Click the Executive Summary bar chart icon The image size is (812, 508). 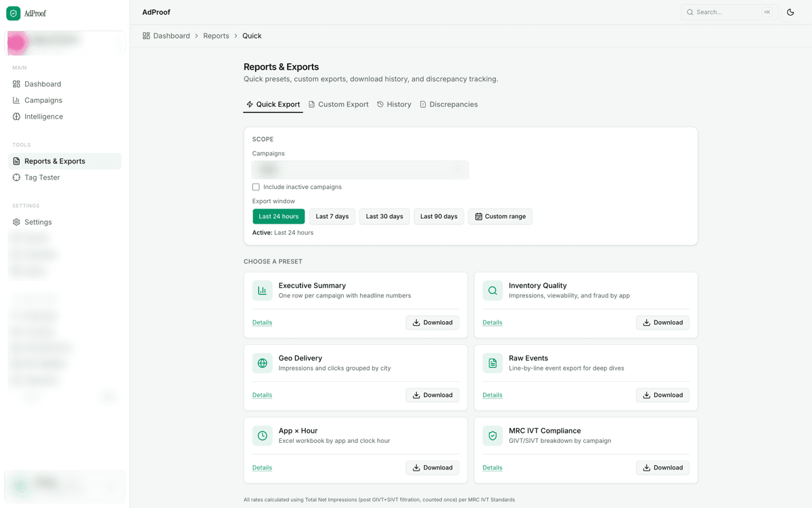point(263,291)
